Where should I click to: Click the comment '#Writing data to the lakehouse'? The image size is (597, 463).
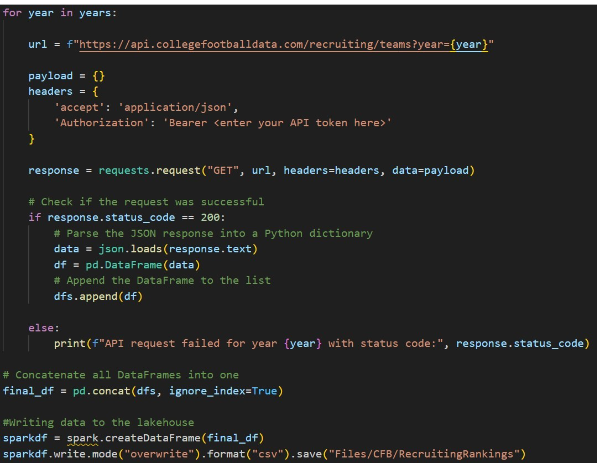98,422
